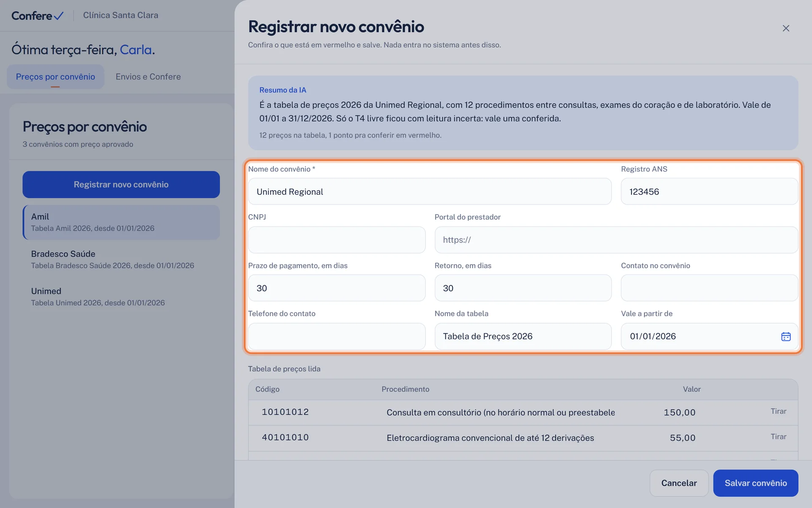This screenshot has height=508, width=812.
Task: Switch to Preços por convênio tab
Action: (x=55, y=77)
